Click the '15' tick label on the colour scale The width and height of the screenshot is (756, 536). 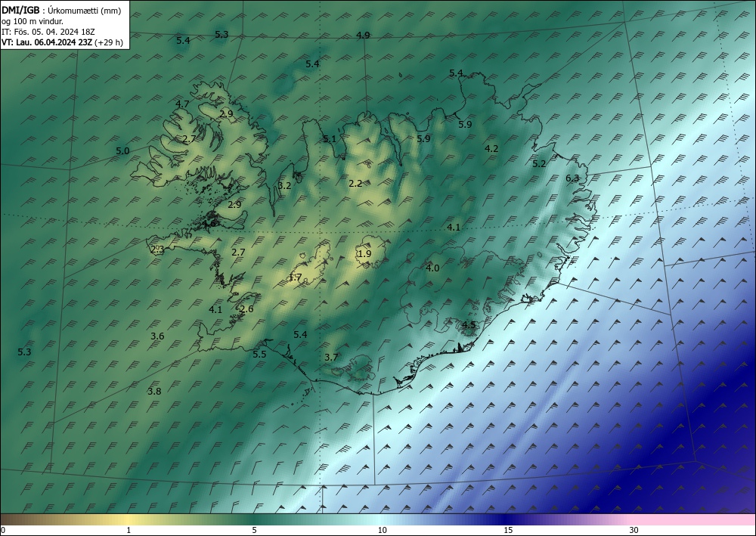508,531
